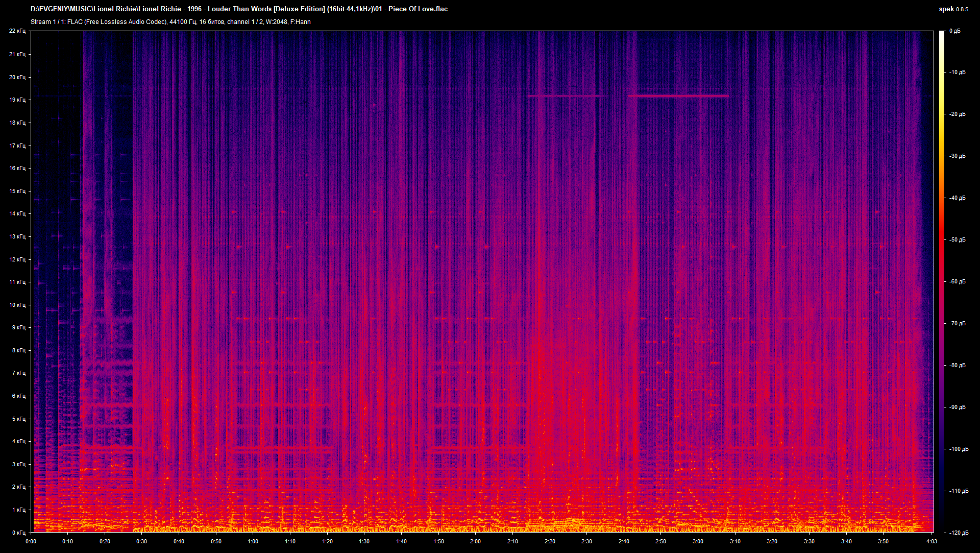The image size is (980, 553).
Task: Click the -60 дБ level scale label
Action: tap(958, 282)
